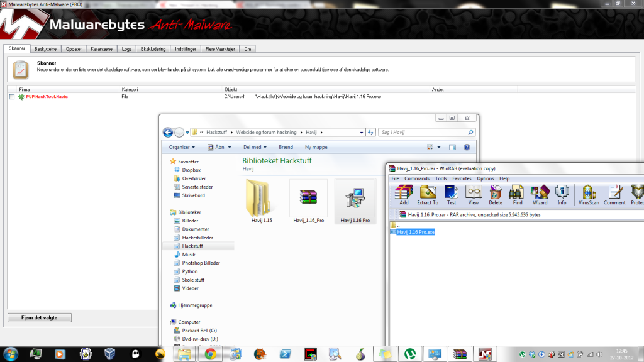Open WinRAR's Find tool
Image resolution: width=644 pixels, height=362 pixels.
click(x=518, y=195)
